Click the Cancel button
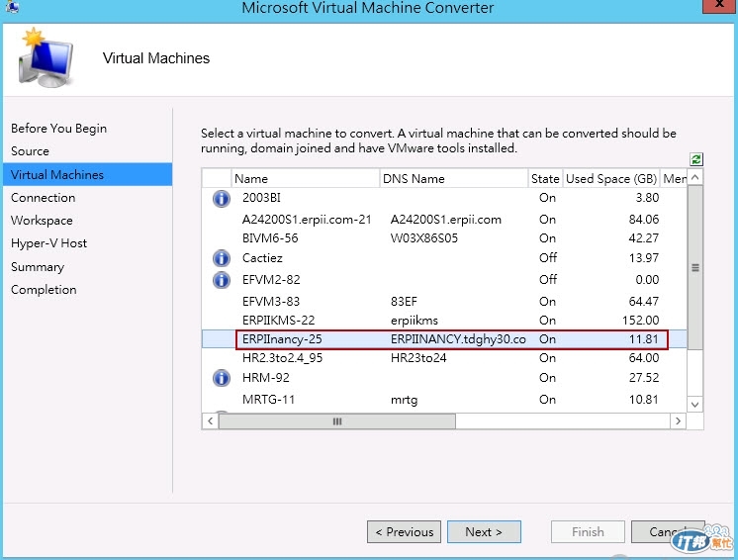This screenshot has height=560, width=738. pyautogui.click(x=668, y=531)
